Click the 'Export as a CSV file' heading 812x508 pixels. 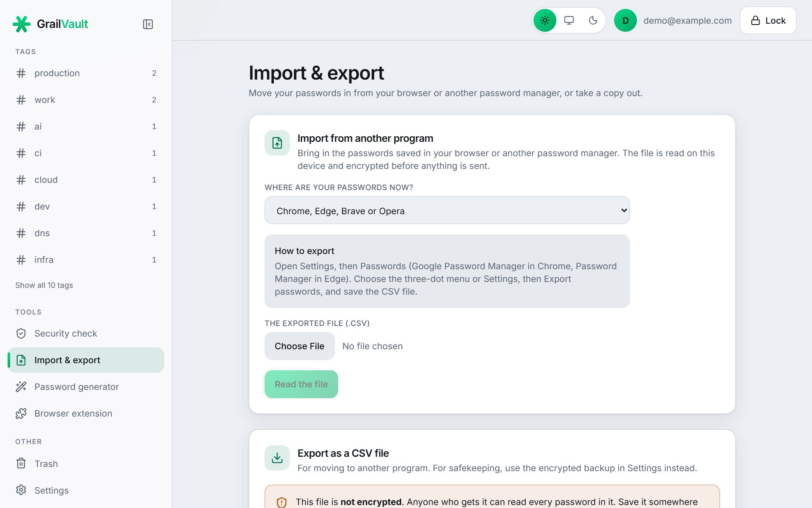pos(343,453)
